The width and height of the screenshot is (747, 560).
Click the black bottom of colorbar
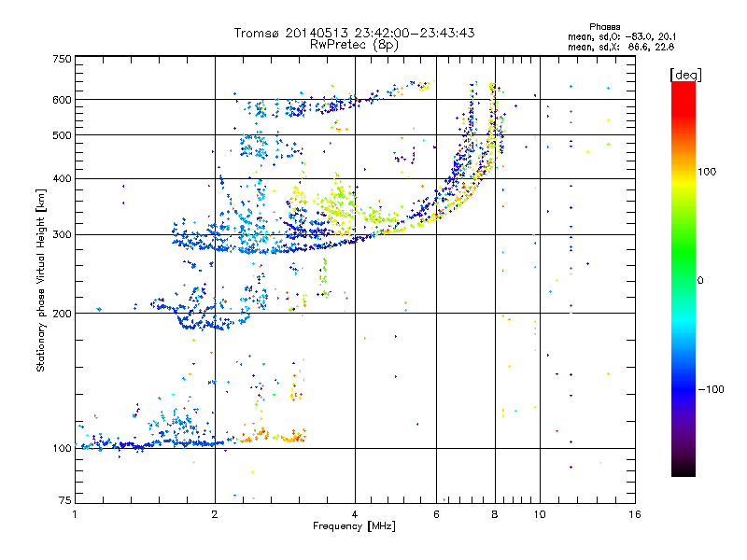(684, 469)
